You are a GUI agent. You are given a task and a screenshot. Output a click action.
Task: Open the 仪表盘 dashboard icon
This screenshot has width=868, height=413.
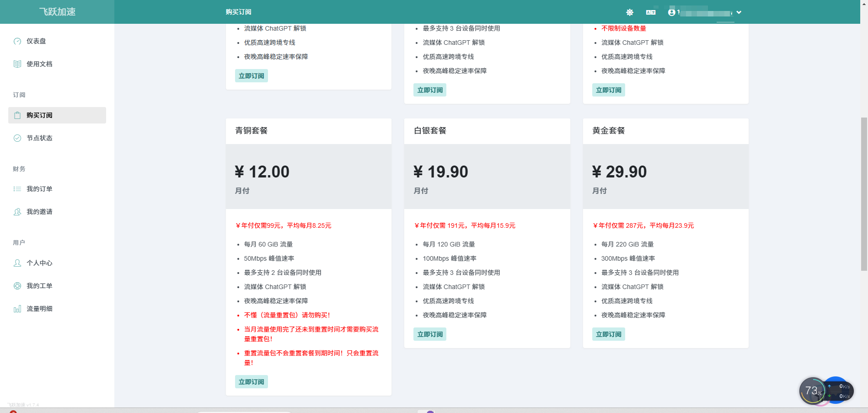[17, 41]
